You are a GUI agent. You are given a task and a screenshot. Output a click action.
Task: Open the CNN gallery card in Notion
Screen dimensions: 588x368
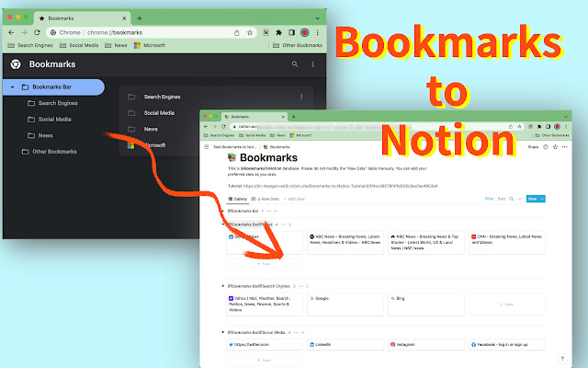click(507, 243)
